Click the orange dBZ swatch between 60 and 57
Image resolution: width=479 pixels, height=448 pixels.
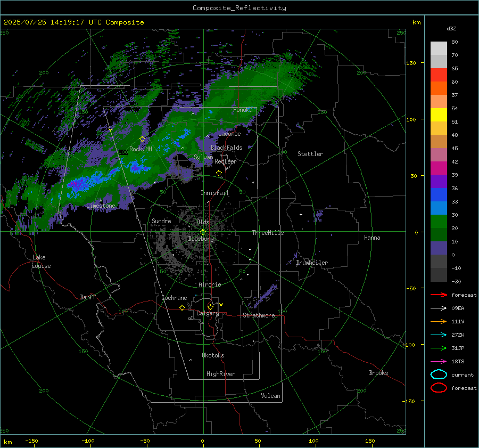click(439, 88)
